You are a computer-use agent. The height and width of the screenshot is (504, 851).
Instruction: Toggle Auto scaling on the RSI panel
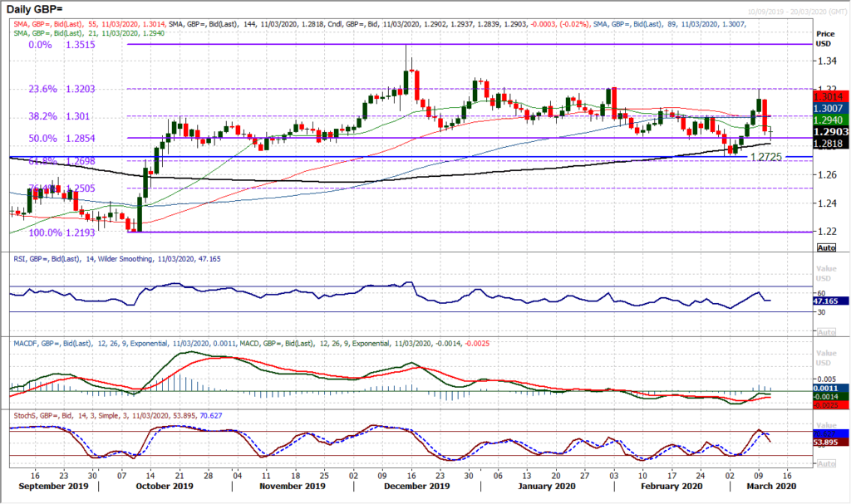point(826,332)
